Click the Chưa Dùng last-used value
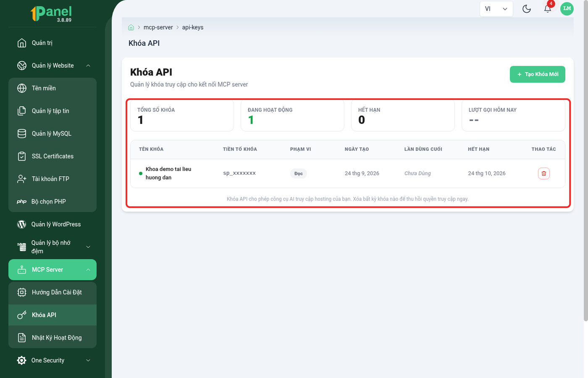588x378 pixels. point(417,173)
